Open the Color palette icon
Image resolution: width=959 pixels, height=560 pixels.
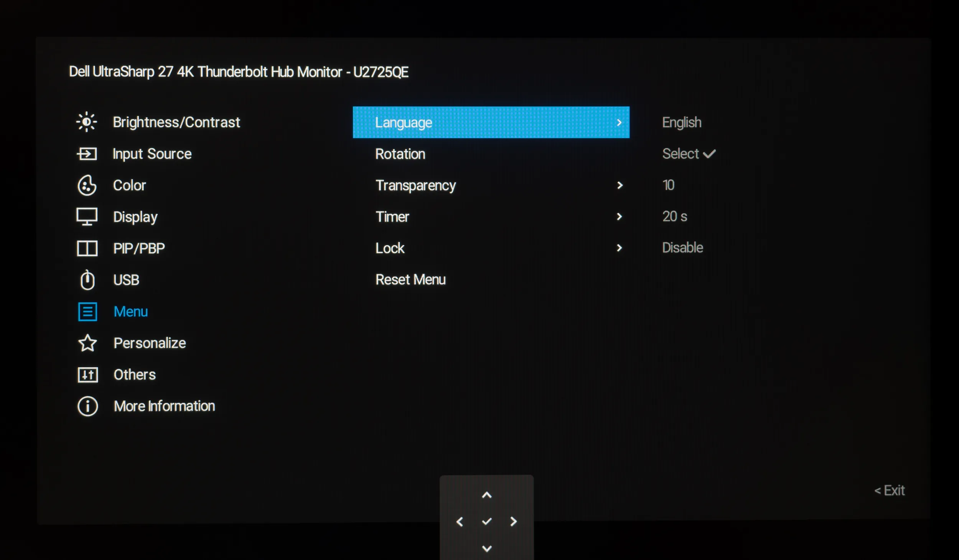(x=87, y=186)
